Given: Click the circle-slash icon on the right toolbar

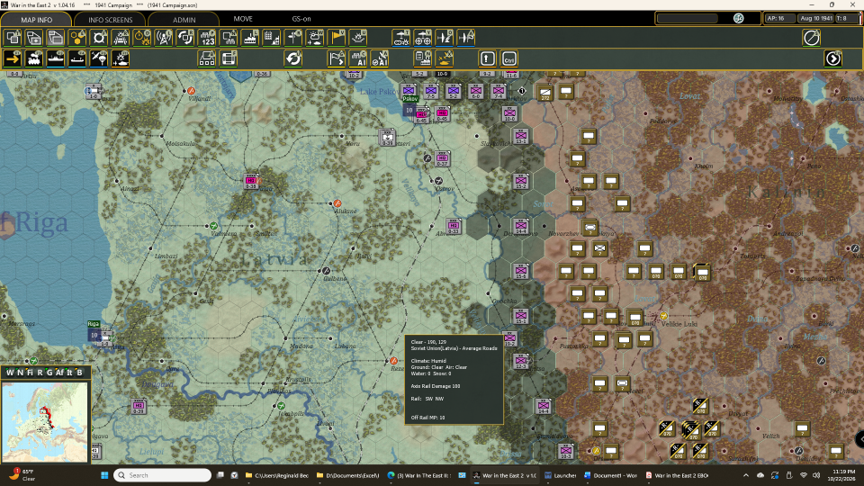Looking at the screenshot, I should pyautogui.click(x=812, y=38).
